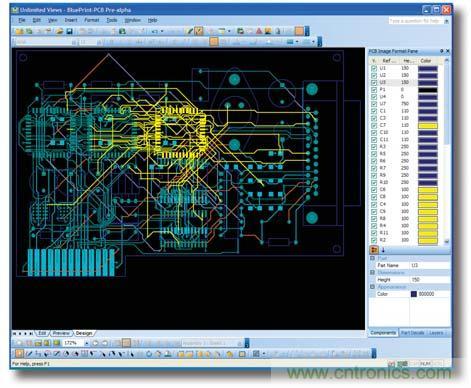Expand the undo arrow dropdown
This screenshot has width=471, height=388.
[x=162, y=31]
